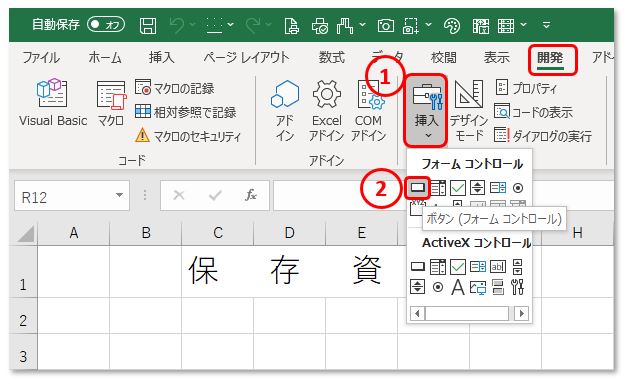Click the screenshot clipping icon
Viewport: 628px width, 380px height.
point(411,26)
